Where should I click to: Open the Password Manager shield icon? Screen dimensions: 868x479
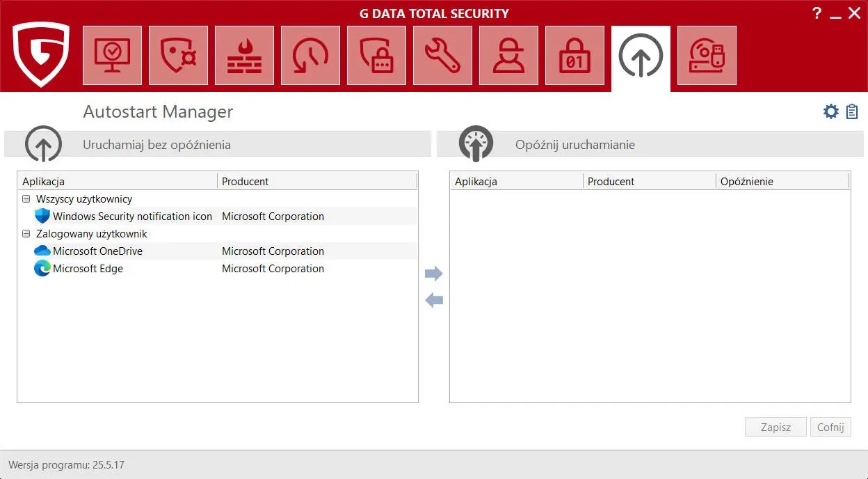[376, 56]
